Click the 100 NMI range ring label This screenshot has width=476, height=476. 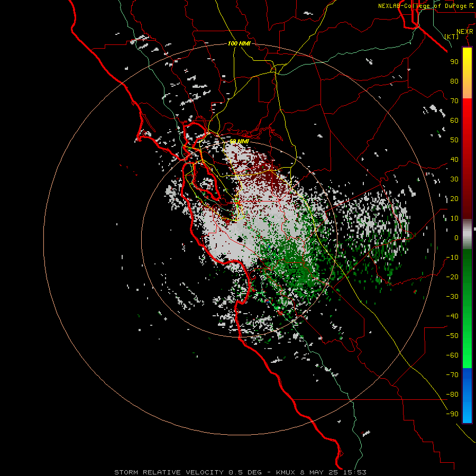[x=239, y=44]
